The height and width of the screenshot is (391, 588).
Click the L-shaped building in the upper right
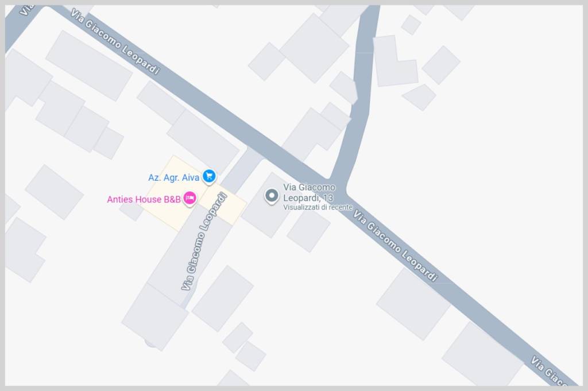click(395, 63)
